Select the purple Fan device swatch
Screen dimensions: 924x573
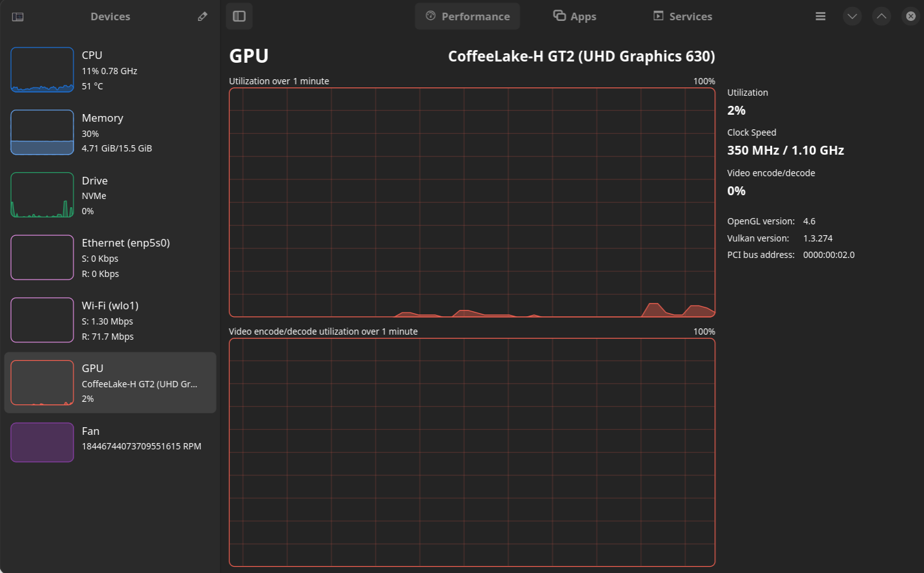click(x=42, y=442)
